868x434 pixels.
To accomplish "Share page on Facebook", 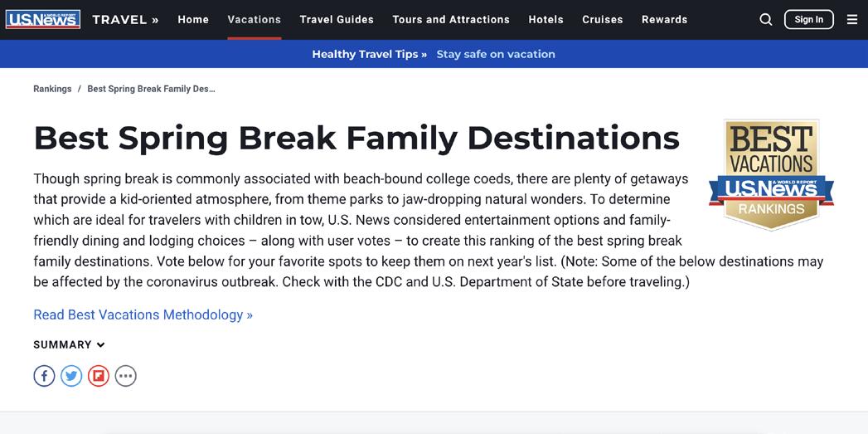I will 44,376.
